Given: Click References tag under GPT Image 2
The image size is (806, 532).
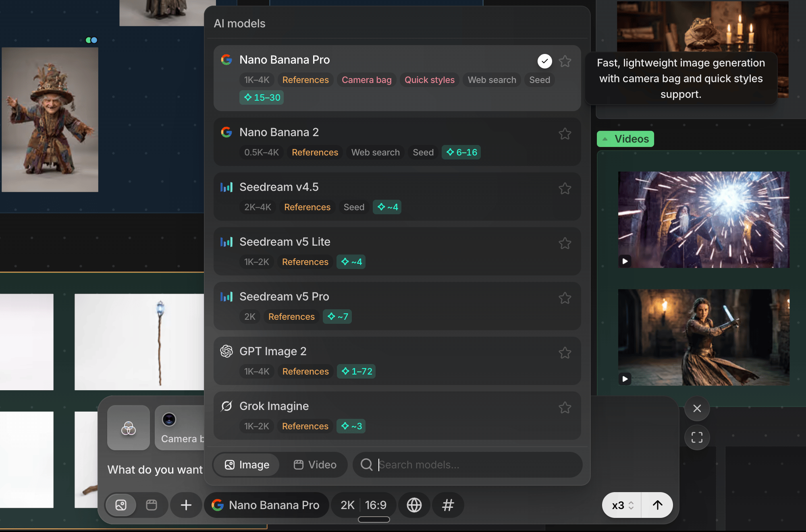Looking at the screenshot, I should pos(305,371).
